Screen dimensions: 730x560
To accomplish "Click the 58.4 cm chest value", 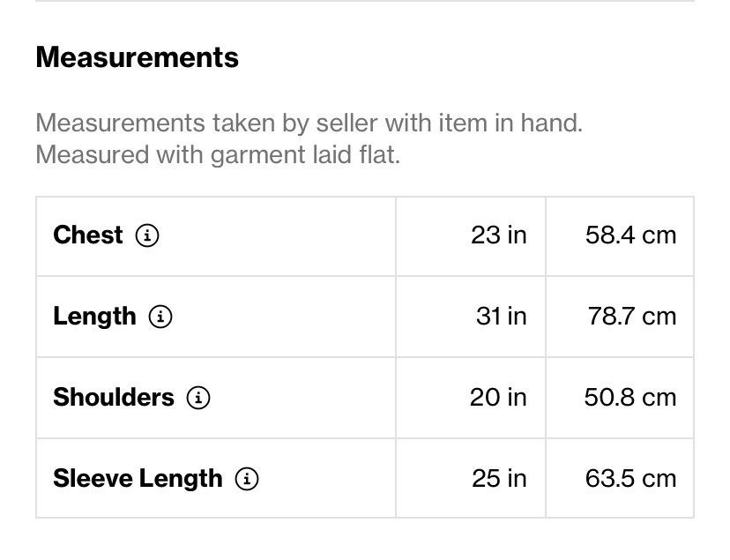I will click(x=631, y=235).
